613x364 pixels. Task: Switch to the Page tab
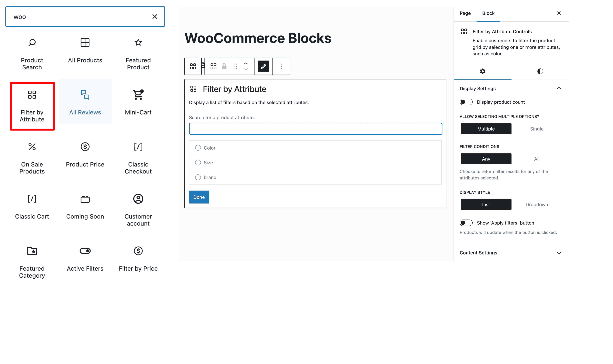[x=465, y=13]
